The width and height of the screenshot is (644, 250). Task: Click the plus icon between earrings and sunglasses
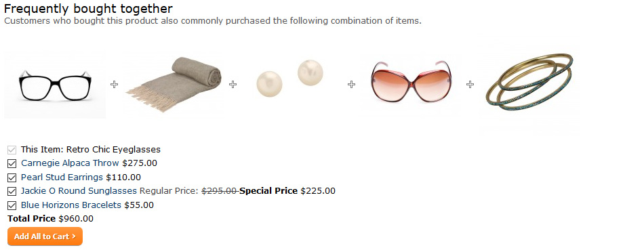click(352, 84)
